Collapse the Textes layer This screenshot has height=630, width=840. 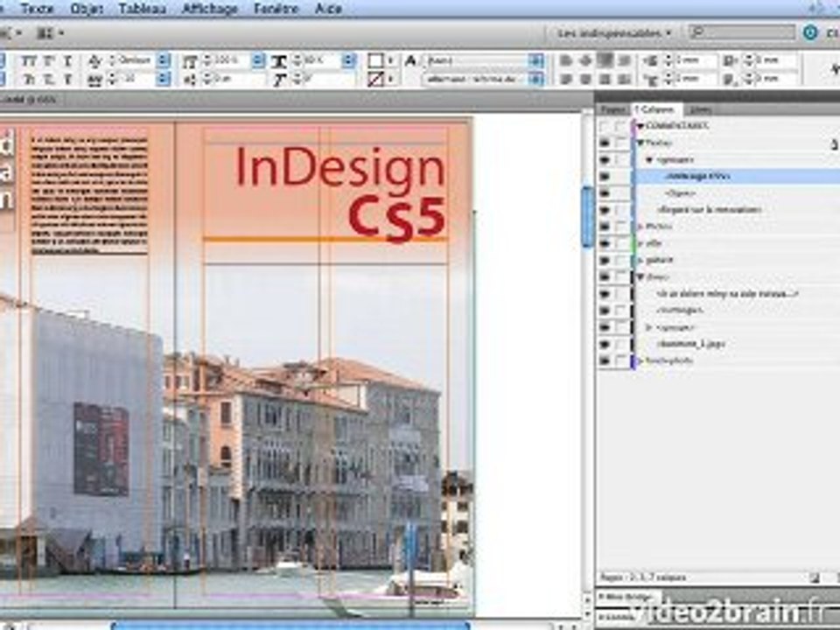tap(640, 143)
